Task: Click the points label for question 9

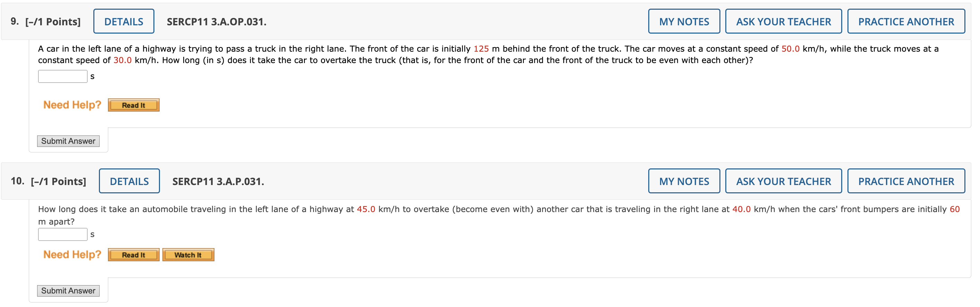Action: coord(52,21)
